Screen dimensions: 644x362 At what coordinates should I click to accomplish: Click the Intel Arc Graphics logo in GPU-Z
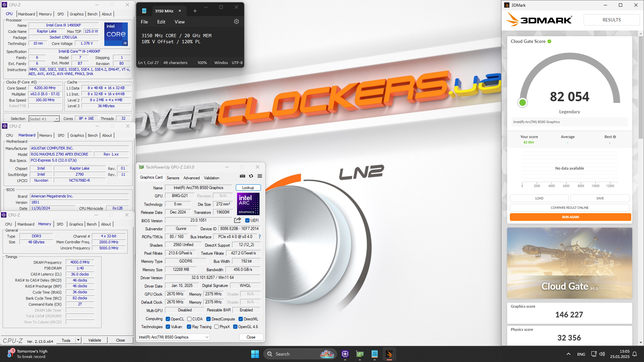248,204
